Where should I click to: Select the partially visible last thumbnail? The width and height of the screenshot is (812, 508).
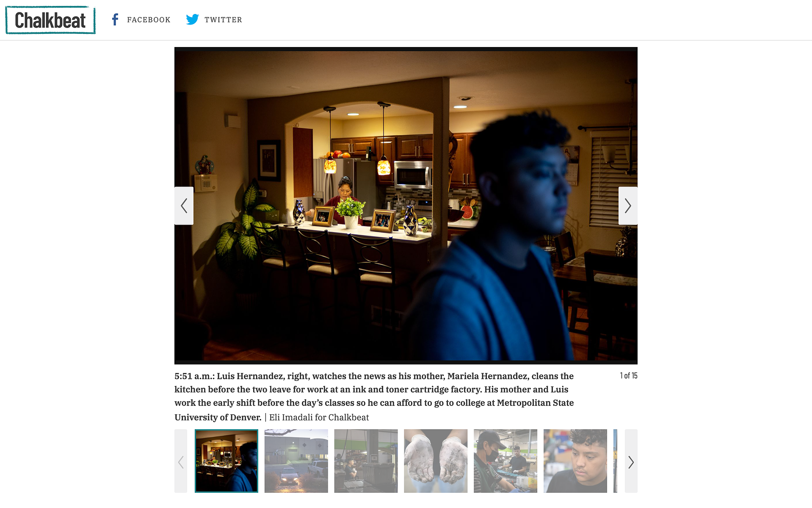pyautogui.click(x=615, y=461)
